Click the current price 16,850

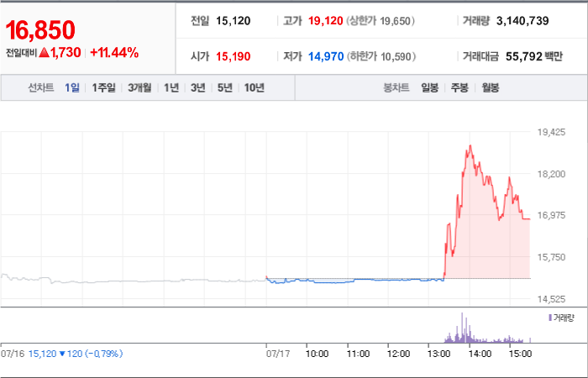point(40,30)
